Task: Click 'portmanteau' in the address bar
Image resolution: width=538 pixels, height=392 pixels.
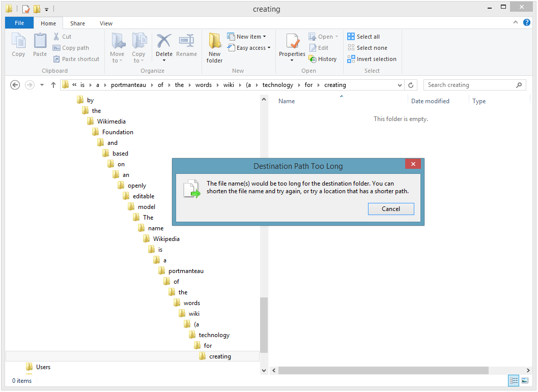Action: [128, 84]
